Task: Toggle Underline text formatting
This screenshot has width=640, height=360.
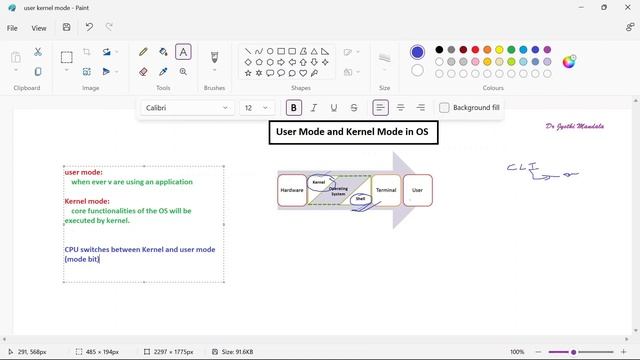Action: (x=333, y=108)
